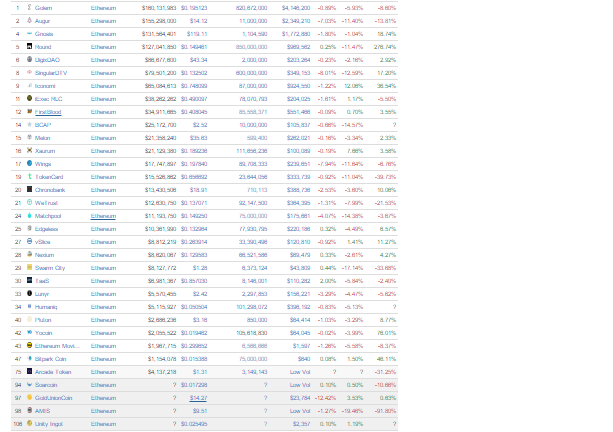Select the 3,149,143 supply value for Arcade Token
The width and height of the screenshot is (613, 432).
point(254,372)
